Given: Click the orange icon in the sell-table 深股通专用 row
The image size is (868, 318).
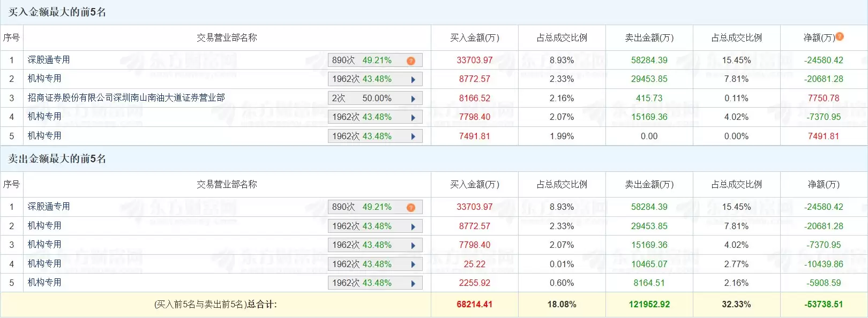Looking at the screenshot, I should coord(411,208).
